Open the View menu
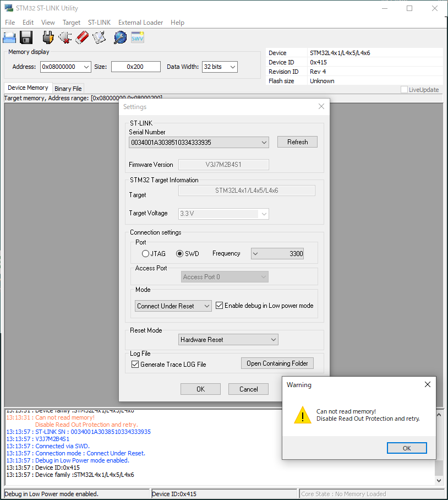Image resolution: width=448 pixels, height=500 pixels. coord(48,23)
